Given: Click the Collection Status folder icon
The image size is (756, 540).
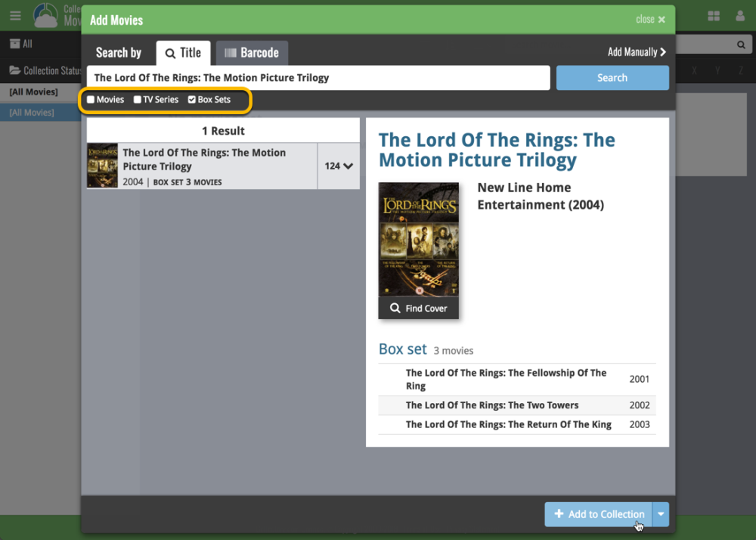Looking at the screenshot, I should click(x=15, y=70).
